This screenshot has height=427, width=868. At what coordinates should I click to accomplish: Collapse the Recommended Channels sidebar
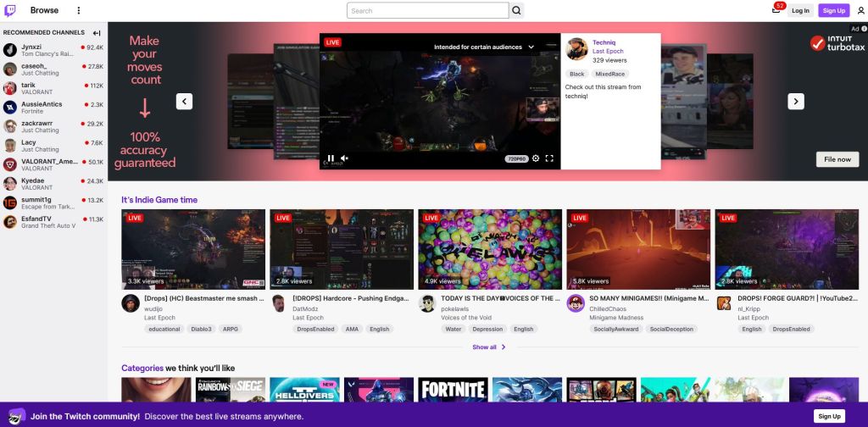pos(97,33)
